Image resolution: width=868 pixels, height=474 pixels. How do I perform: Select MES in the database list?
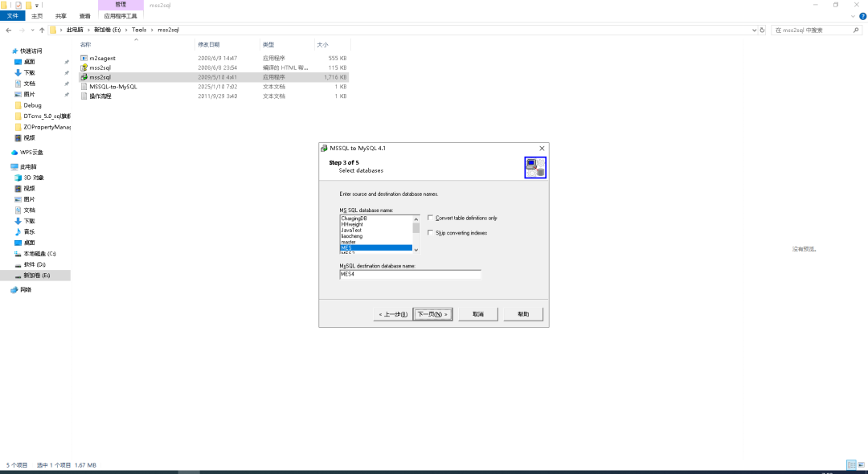pos(376,247)
